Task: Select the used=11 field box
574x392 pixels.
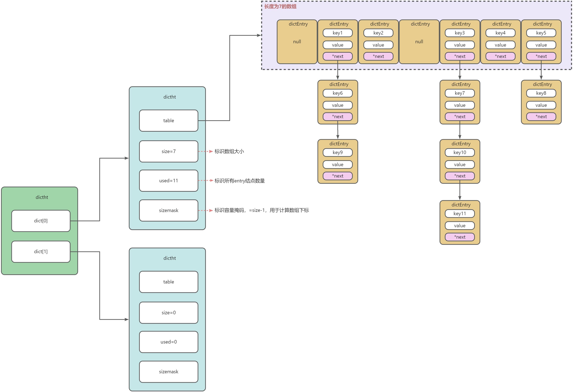Action: point(168,181)
